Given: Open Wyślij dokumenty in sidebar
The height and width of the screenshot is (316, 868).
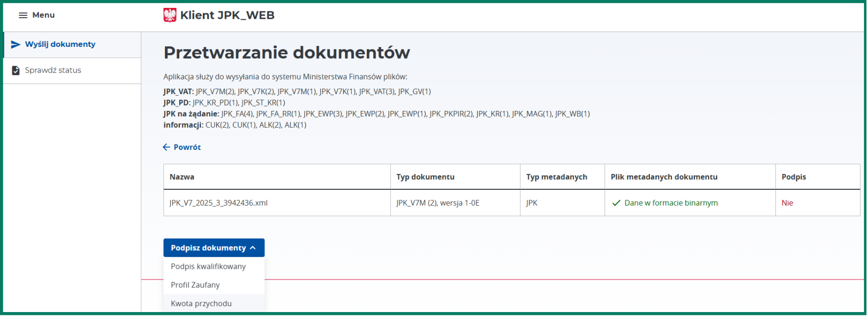Looking at the screenshot, I should pos(72,44).
